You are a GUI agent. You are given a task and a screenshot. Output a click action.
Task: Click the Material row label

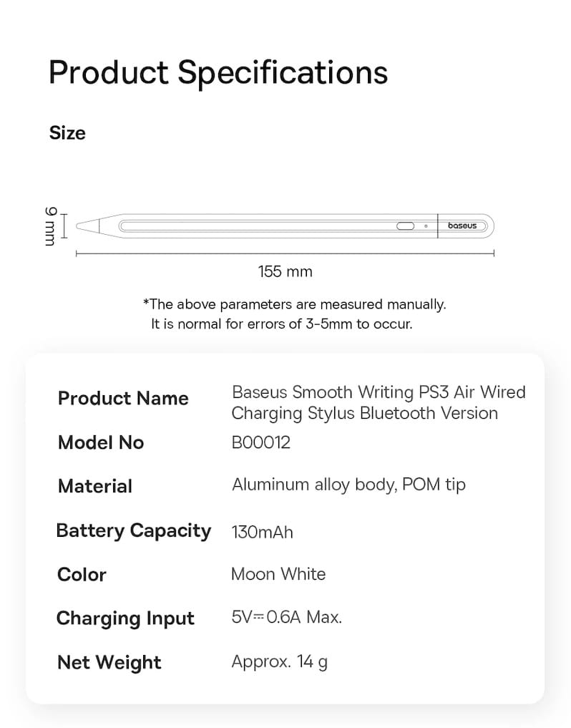click(95, 486)
